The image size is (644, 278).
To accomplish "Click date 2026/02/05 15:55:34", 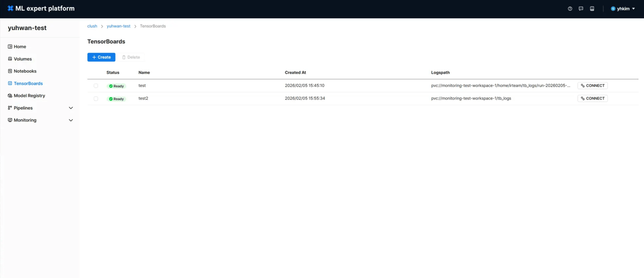I will point(305,98).
